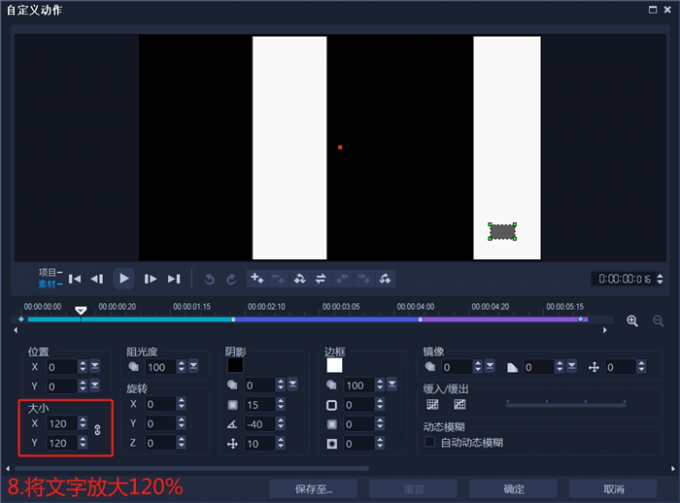Click the swap keyframes arrows icon
Viewport: 680px width, 503px height.
320,278
